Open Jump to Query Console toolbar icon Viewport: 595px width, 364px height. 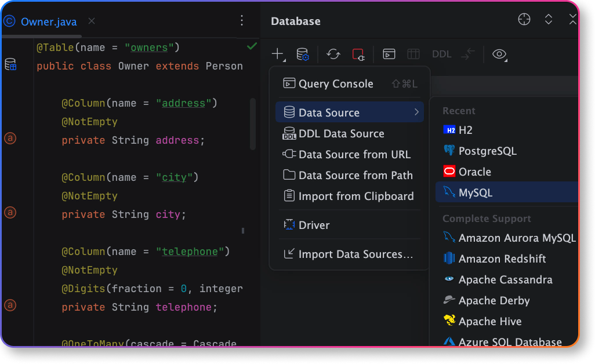tap(389, 54)
